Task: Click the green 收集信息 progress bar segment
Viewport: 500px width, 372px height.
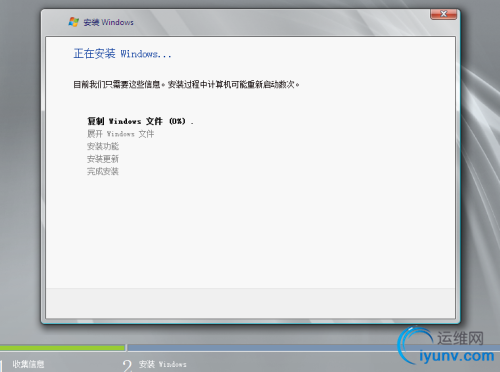Action: coord(62,348)
